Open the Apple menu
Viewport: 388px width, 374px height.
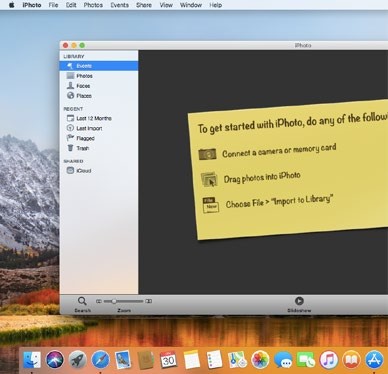(11, 5)
